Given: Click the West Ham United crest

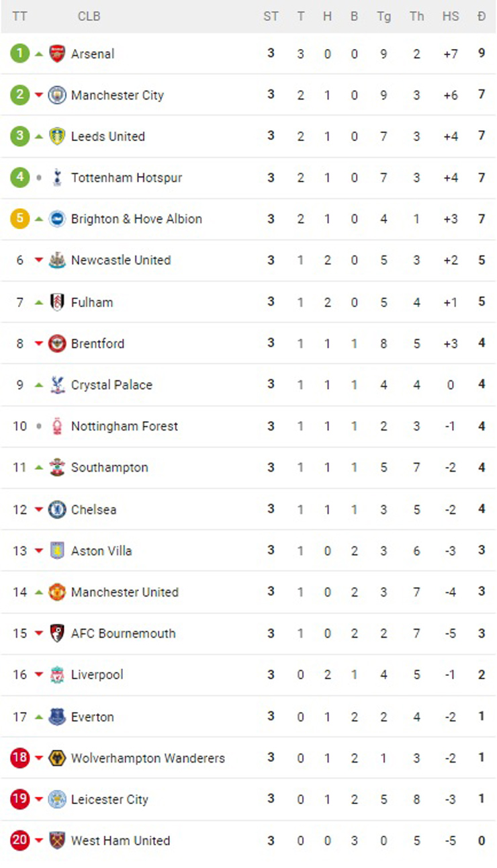Looking at the screenshot, I should coord(57,840).
